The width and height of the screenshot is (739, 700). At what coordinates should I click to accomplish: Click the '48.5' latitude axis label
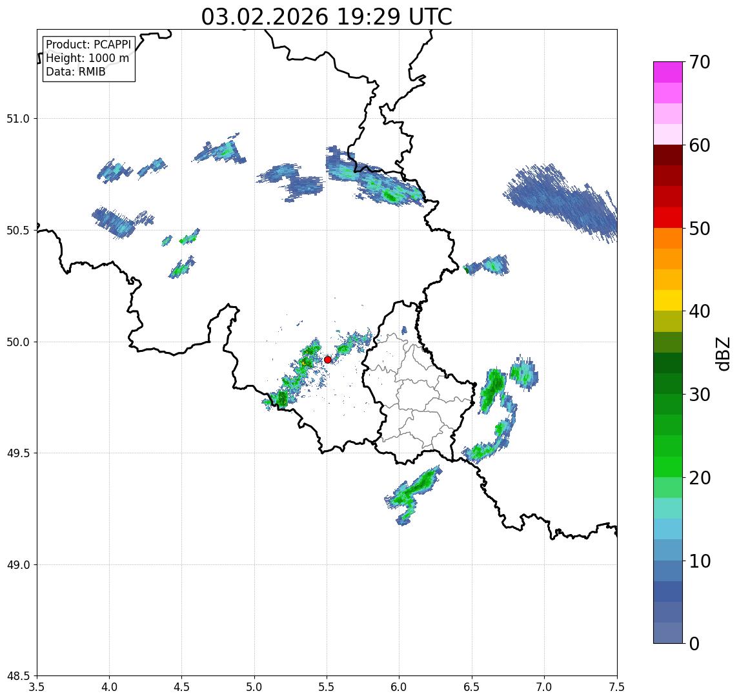pos(18,676)
